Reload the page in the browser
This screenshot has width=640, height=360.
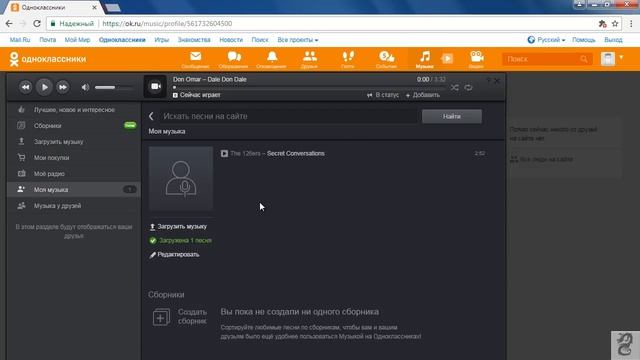tap(37, 24)
